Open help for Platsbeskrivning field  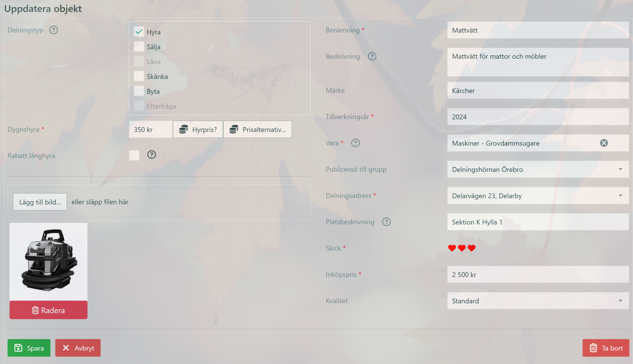386,222
